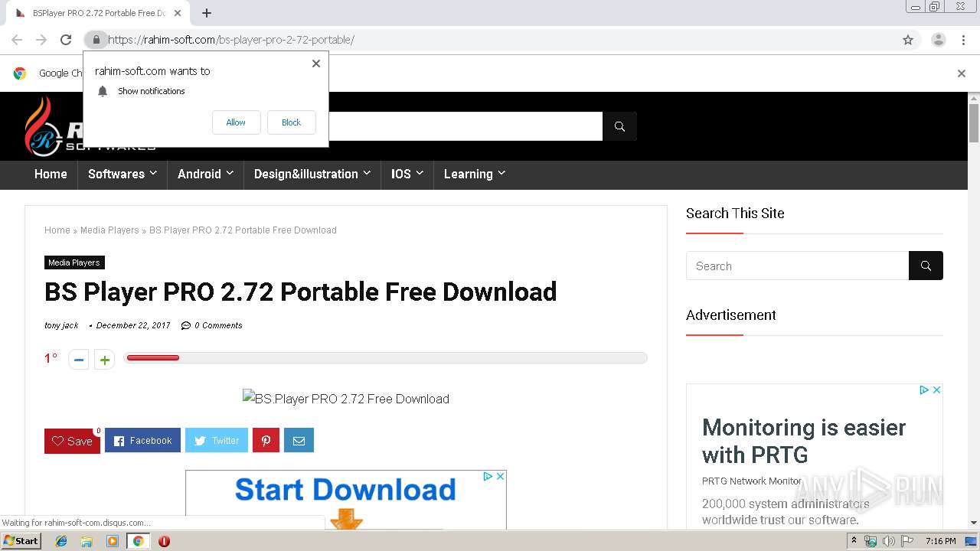Image resolution: width=980 pixels, height=551 pixels.
Task: Bookmark this page with the star icon
Action: click(908, 40)
